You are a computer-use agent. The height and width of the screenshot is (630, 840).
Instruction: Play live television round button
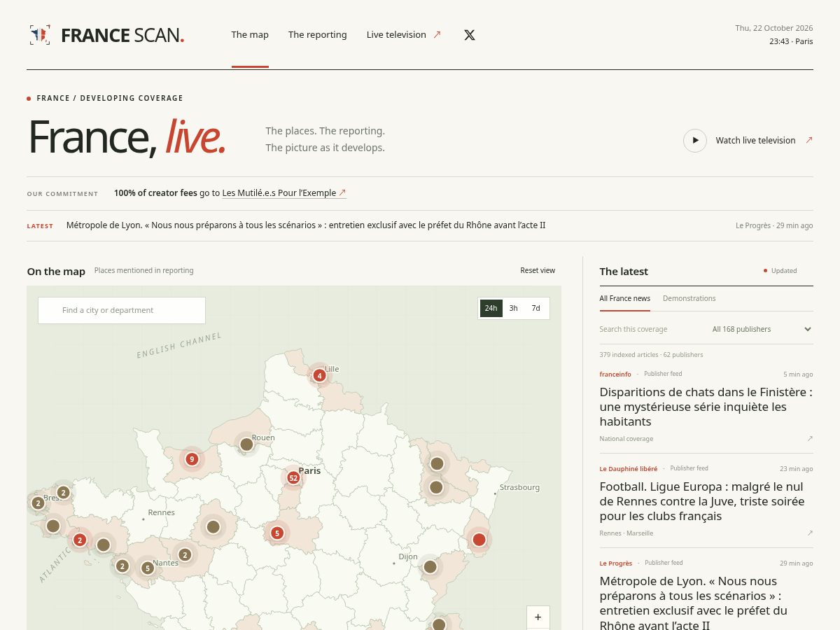coord(695,140)
